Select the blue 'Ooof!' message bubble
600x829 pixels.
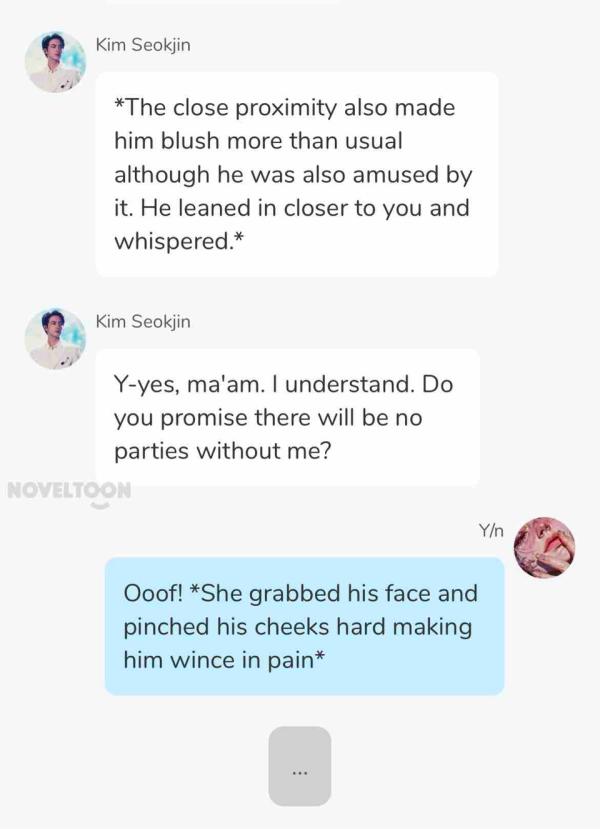coord(304,626)
